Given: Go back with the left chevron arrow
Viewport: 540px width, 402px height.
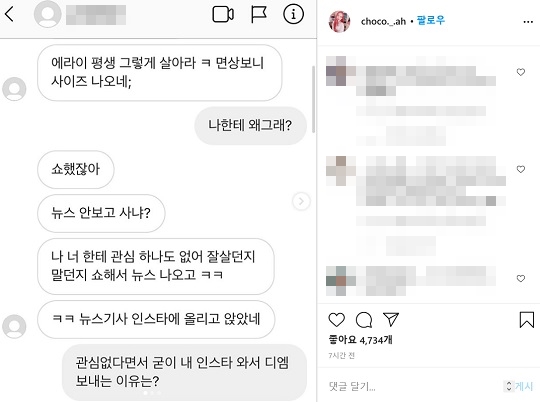Looking at the screenshot, I should (x=10, y=14).
